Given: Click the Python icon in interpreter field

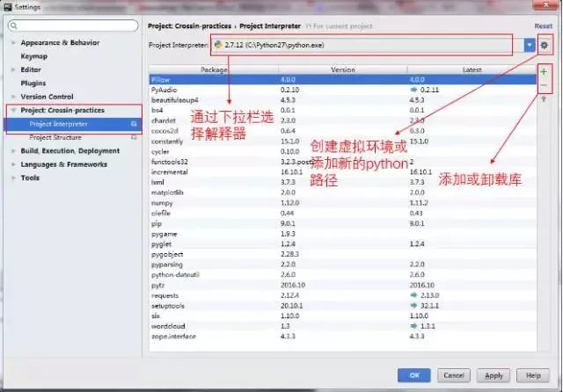Looking at the screenshot, I should pyautogui.click(x=218, y=45).
